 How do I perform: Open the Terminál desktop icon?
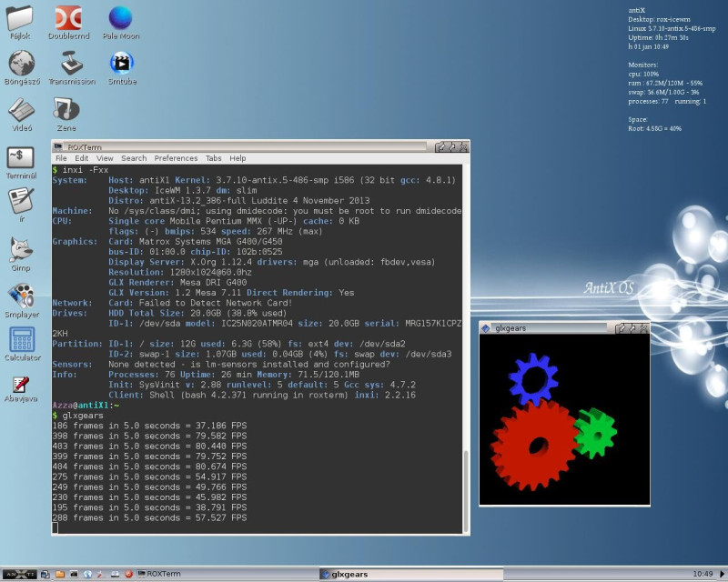coord(21,157)
